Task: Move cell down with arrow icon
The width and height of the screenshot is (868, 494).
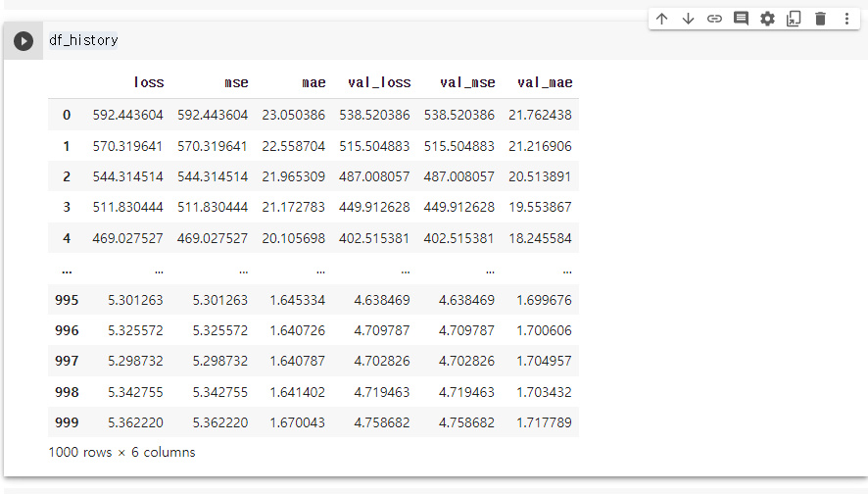Action: coord(688,19)
